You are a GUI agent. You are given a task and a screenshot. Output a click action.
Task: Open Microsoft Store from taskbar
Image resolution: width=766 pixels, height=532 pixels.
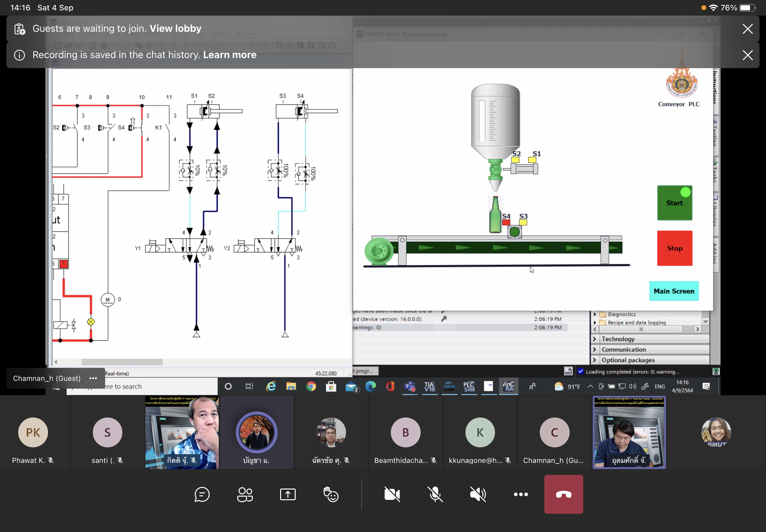[331, 386]
